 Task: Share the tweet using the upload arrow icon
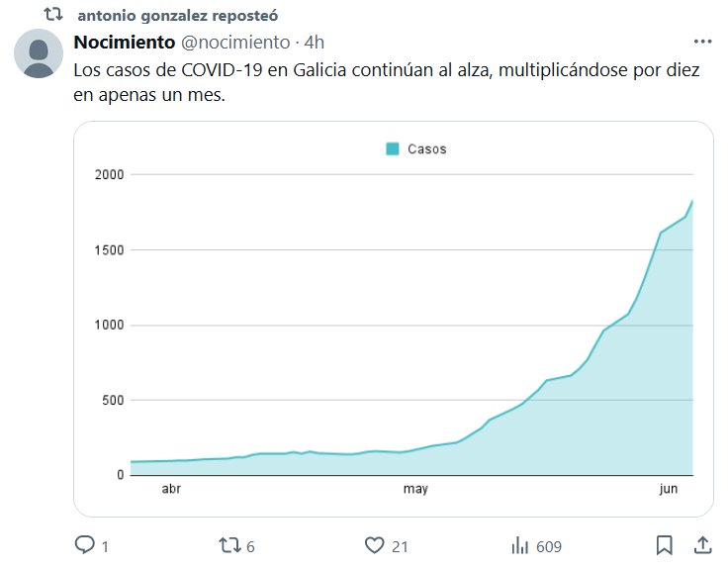(701, 545)
